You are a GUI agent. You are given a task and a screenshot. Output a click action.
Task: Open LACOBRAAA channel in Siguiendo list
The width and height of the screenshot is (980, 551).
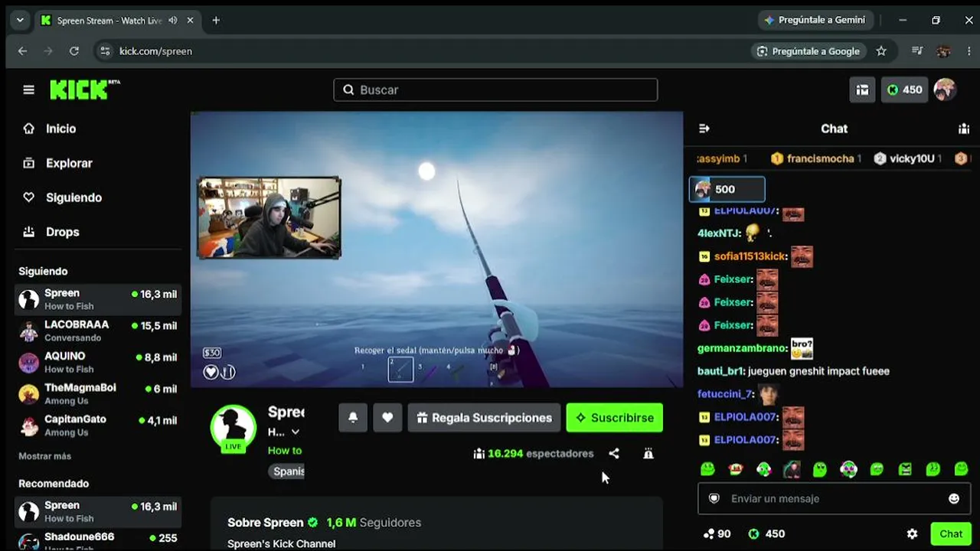click(x=97, y=331)
